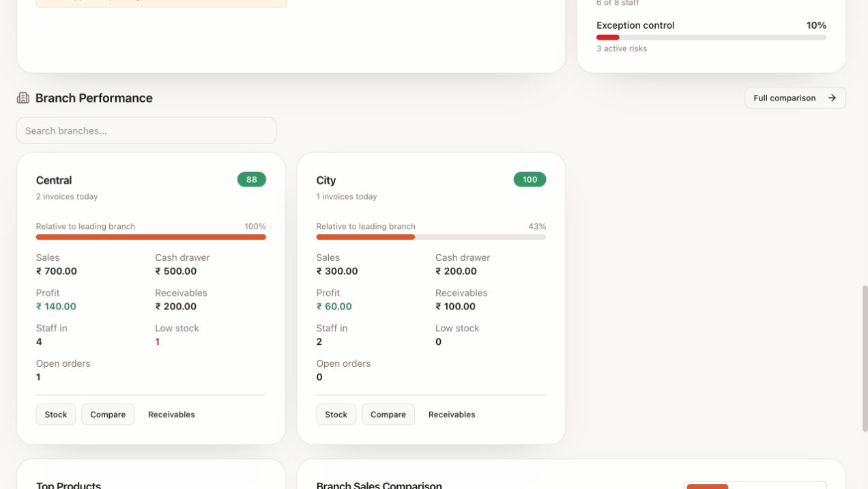View Receivables for City branch

pos(452,415)
